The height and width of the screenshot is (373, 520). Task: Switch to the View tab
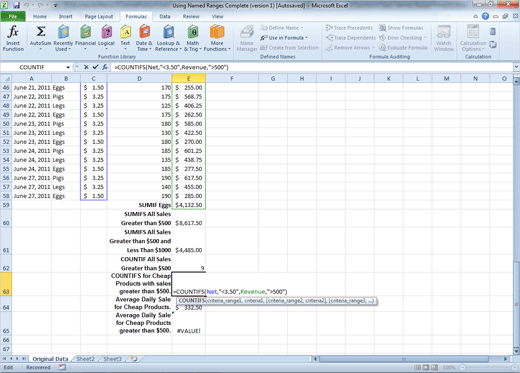(x=217, y=16)
